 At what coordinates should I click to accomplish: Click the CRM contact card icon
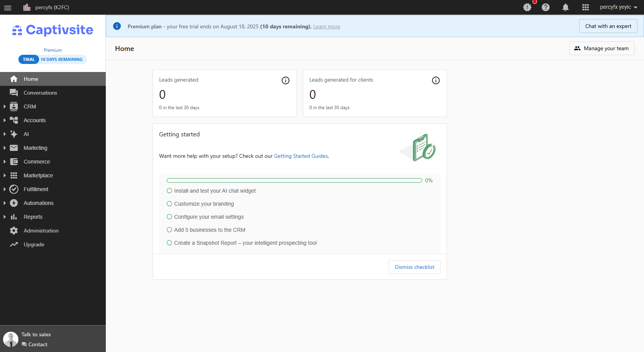click(14, 106)
